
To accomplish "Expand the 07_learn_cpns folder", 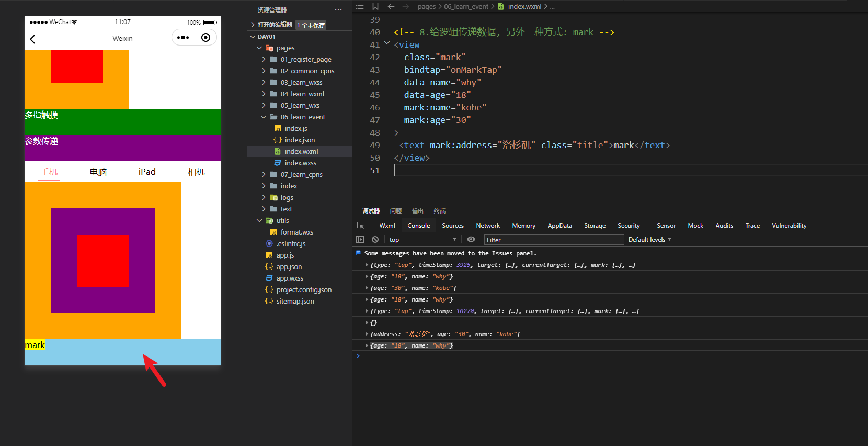I will (x=264, y=175).
